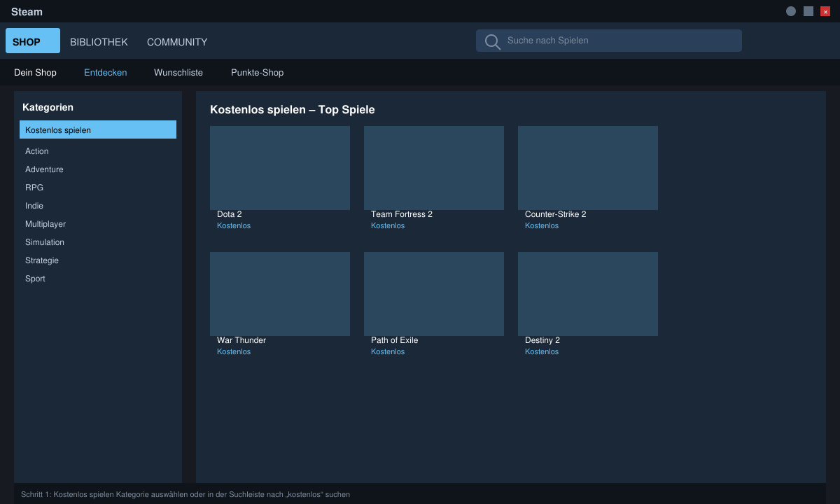Open the Destiny 2 thumbnail
Screen dimensions: 840x504
(x=588, y=294)
